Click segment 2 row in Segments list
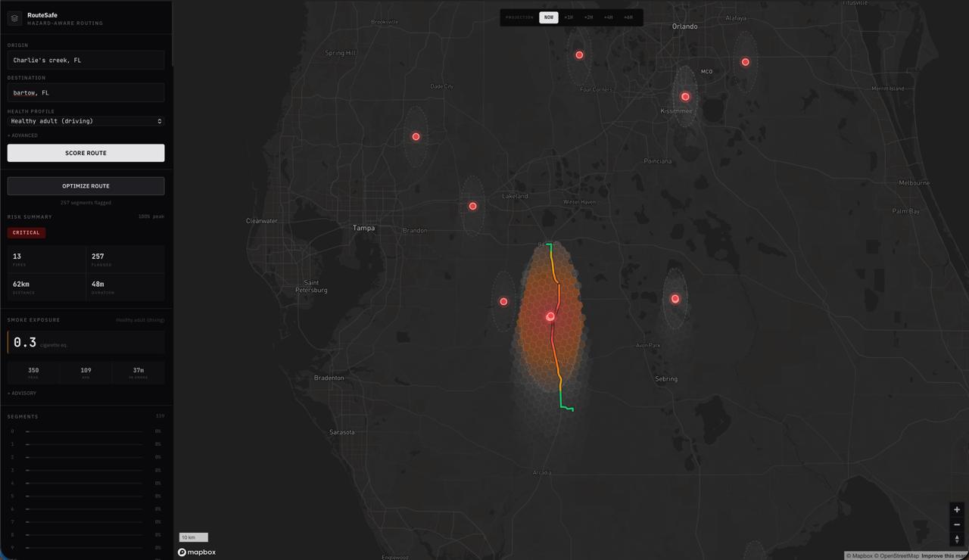This screenshot has height=560, width=969. [x=86, y=457]
